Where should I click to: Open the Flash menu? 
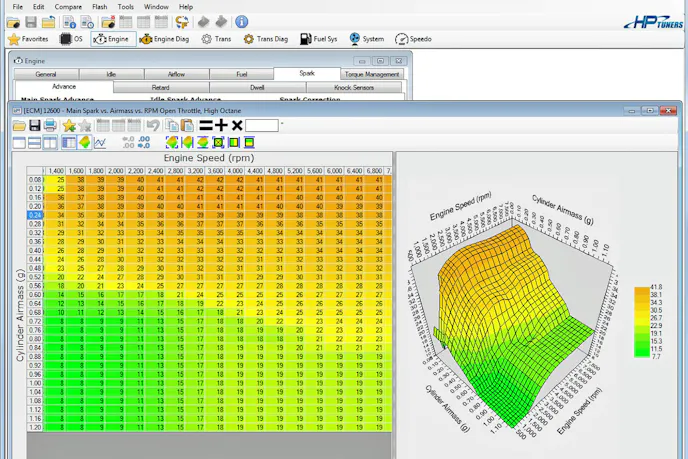(x=99, y=7)
